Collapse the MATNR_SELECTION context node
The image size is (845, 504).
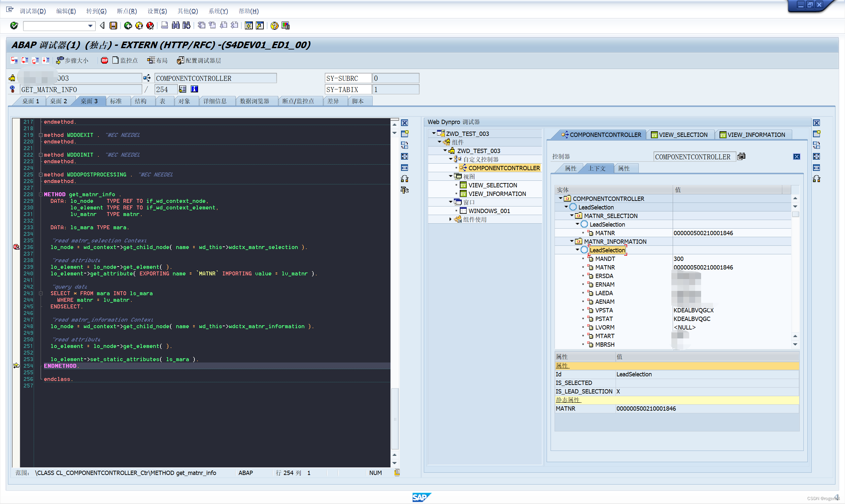point(571,216)
